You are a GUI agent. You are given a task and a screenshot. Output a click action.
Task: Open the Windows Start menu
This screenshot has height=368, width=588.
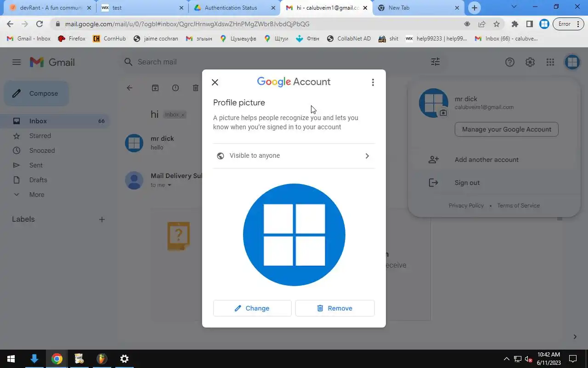point(11,359)
